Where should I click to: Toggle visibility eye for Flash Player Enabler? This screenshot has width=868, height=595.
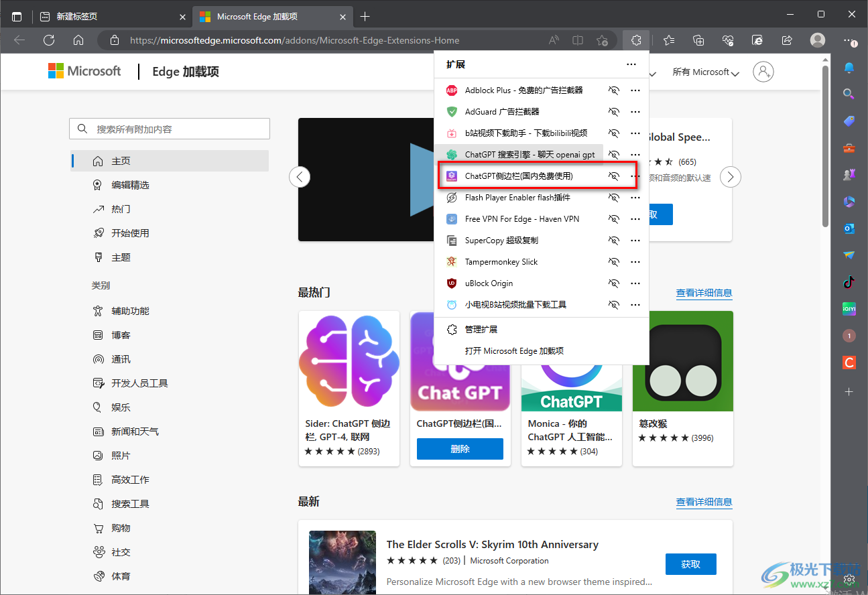pos(613,198)
